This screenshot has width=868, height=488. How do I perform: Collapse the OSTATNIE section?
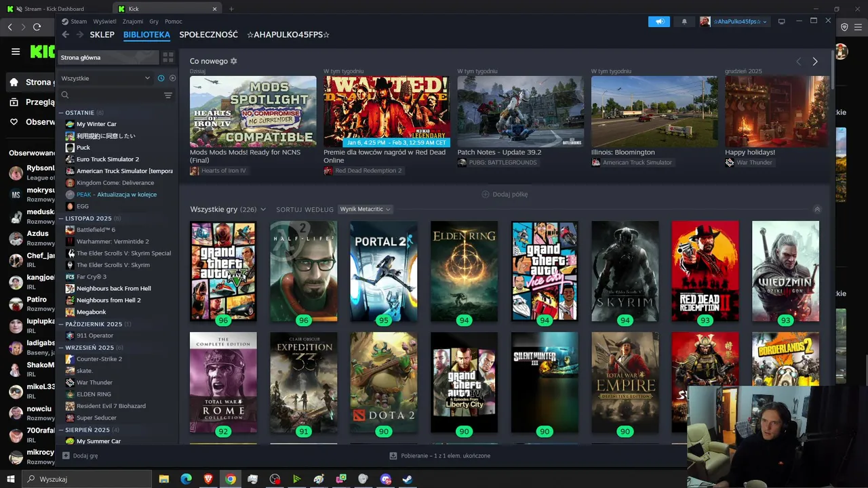[61, 113]
